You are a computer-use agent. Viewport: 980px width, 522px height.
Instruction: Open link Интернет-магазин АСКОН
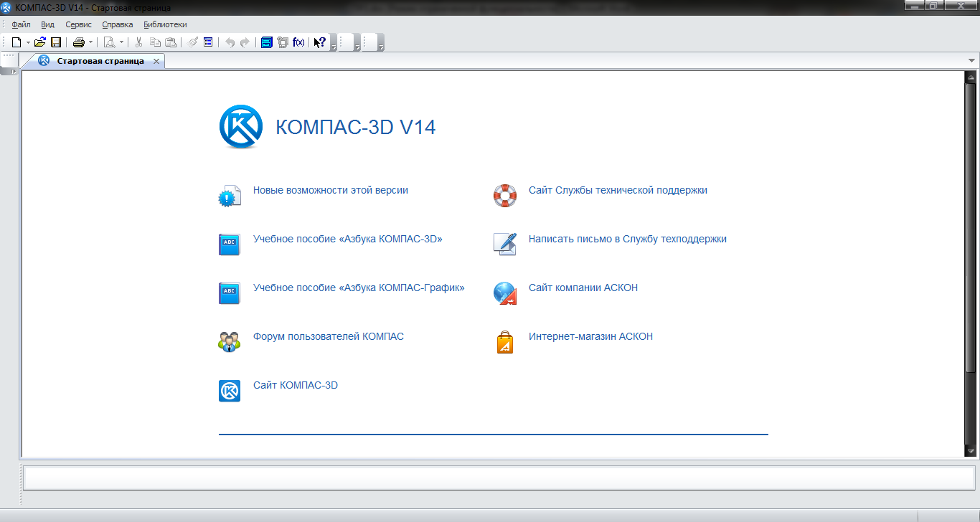[x=590, y=336]
